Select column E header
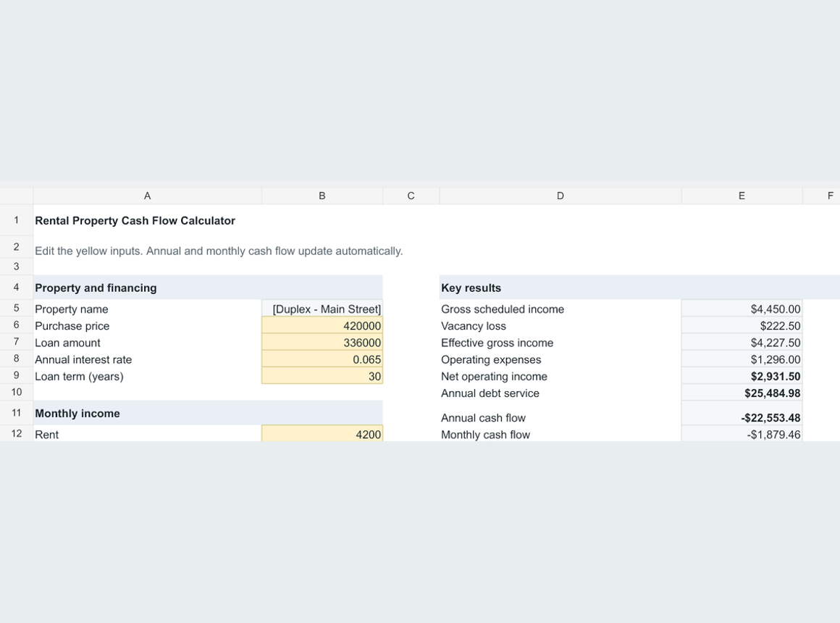 (742, 196)
